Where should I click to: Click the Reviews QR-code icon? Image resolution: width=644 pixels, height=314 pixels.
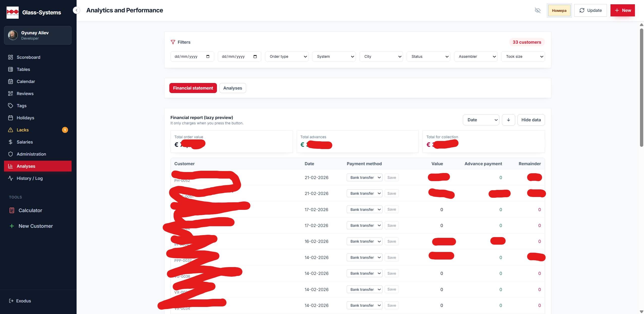tap(10, 94)
